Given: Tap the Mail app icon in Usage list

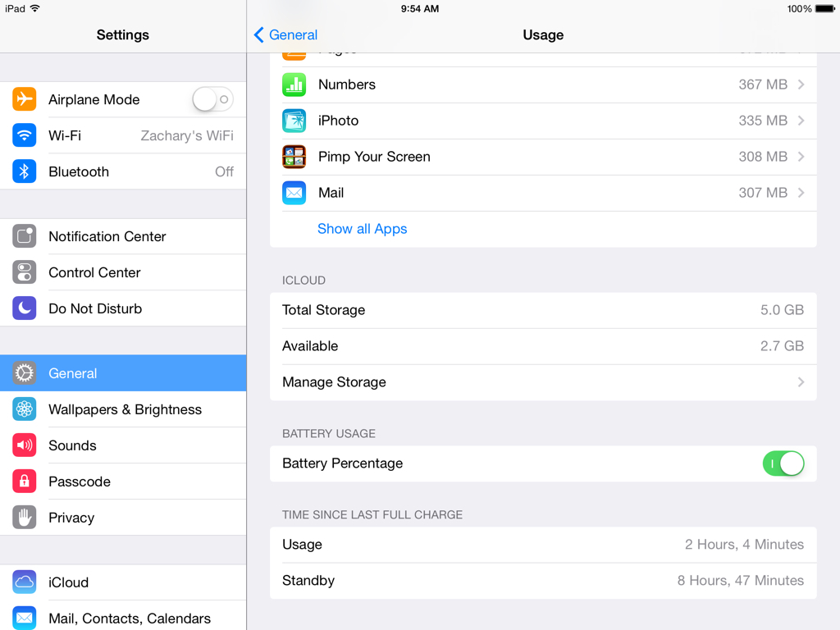Looking at the screenshot, I should 294,193.
